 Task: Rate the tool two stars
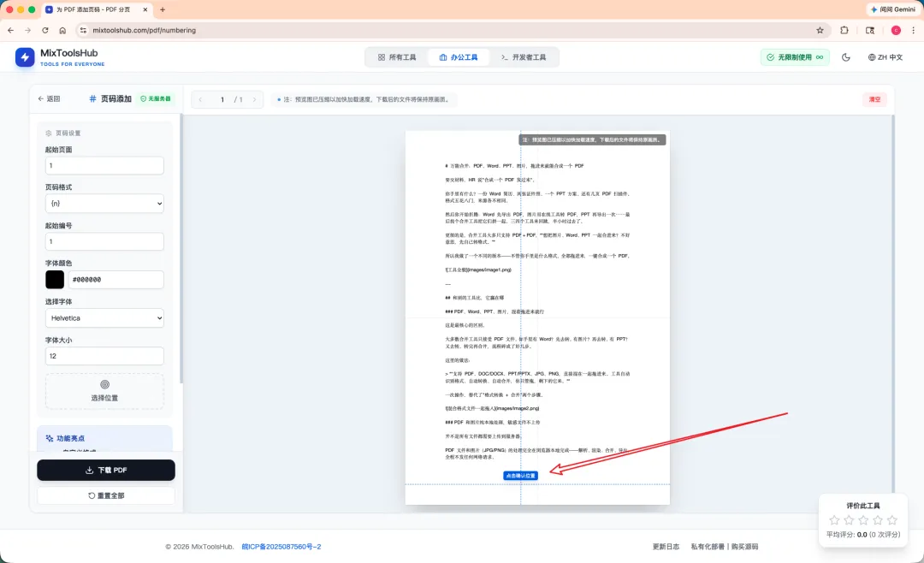pyautogui.click(x=850, y=520)
